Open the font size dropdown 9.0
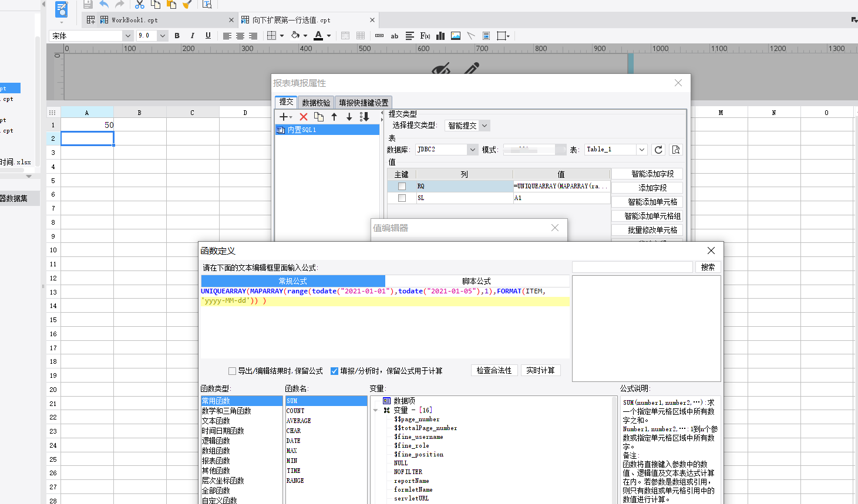Image resolution: width=858 pixels, height=504 pixels. click(x=163, y=36)
